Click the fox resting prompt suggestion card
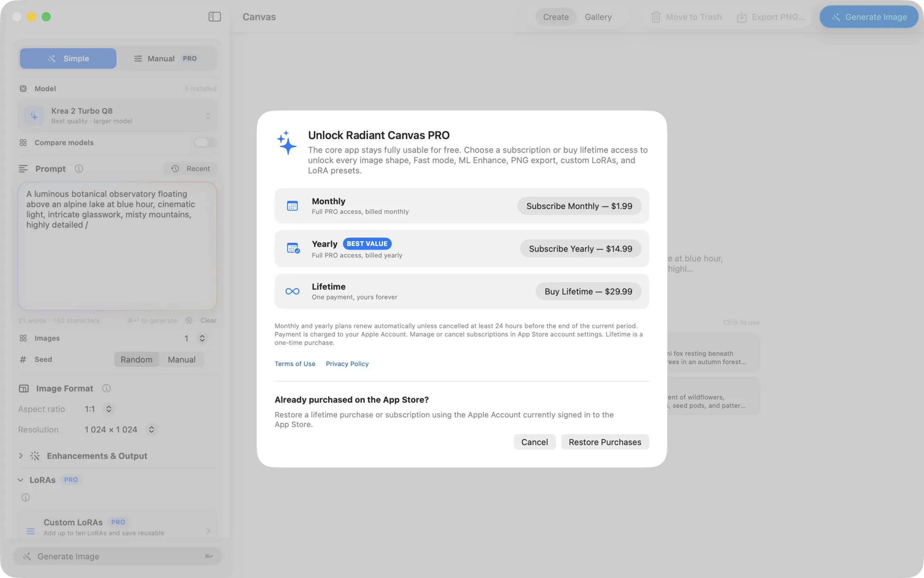Screen dimensions: 924x578 713,353
